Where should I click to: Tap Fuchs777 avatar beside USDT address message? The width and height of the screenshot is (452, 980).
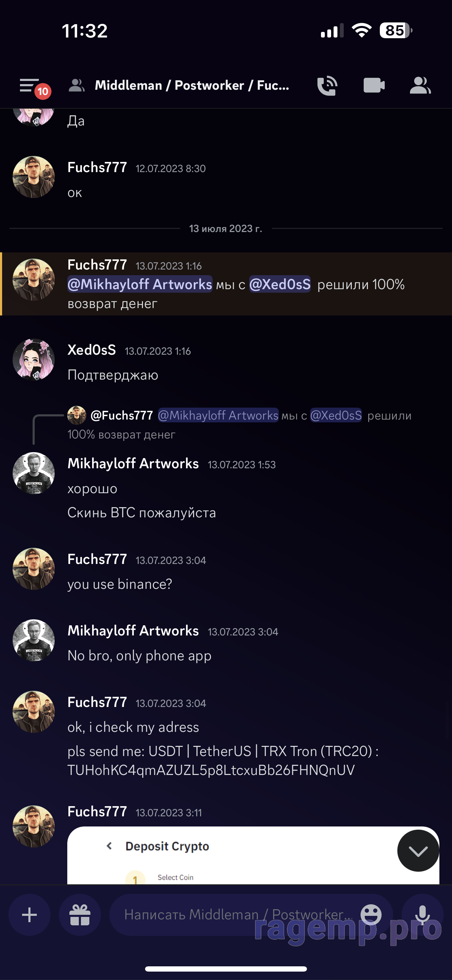(34, 712)
